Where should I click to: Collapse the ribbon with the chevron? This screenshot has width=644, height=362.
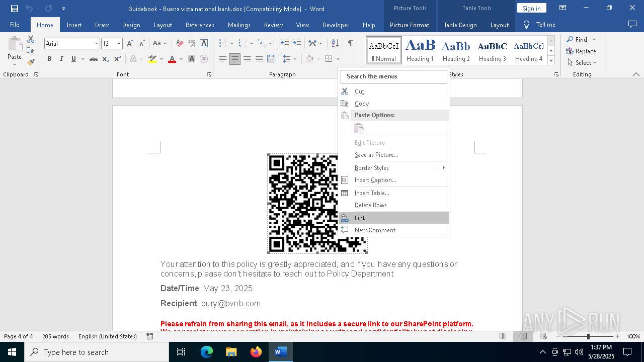636,74
